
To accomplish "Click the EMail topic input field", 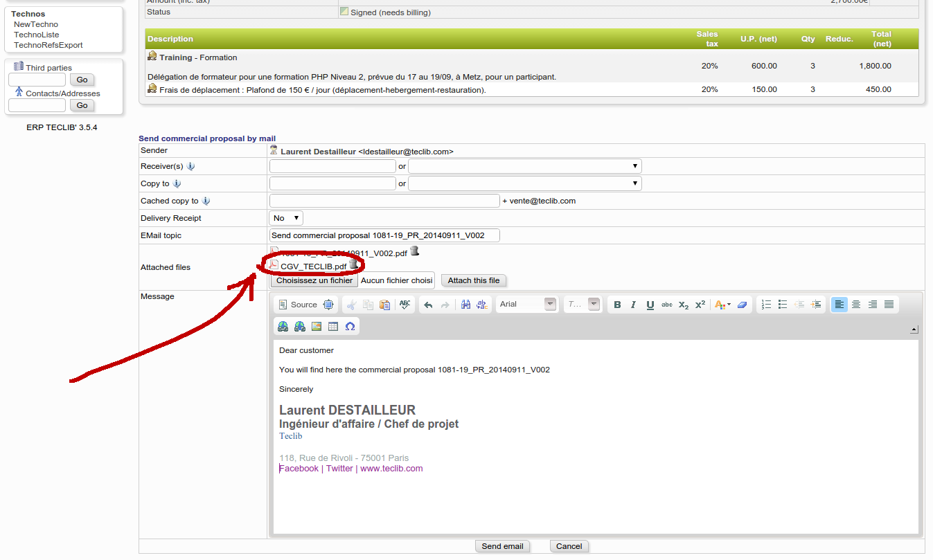I will coord(384,235).
